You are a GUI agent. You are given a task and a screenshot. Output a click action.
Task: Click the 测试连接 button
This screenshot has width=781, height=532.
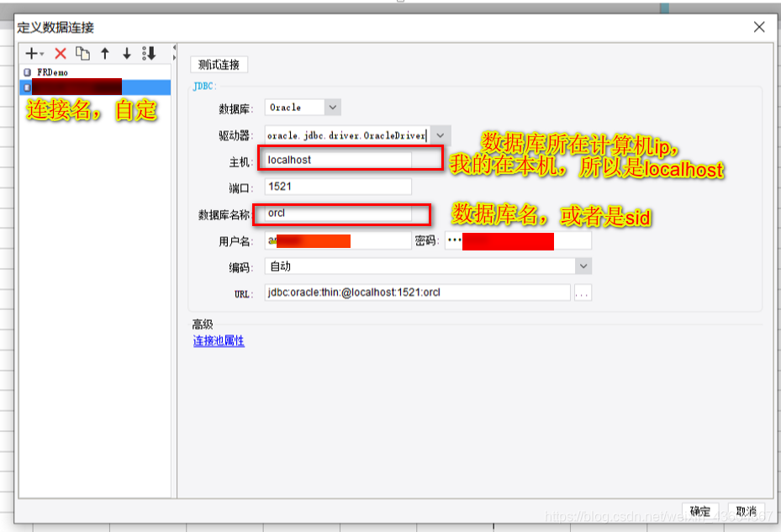coord(218,64)
